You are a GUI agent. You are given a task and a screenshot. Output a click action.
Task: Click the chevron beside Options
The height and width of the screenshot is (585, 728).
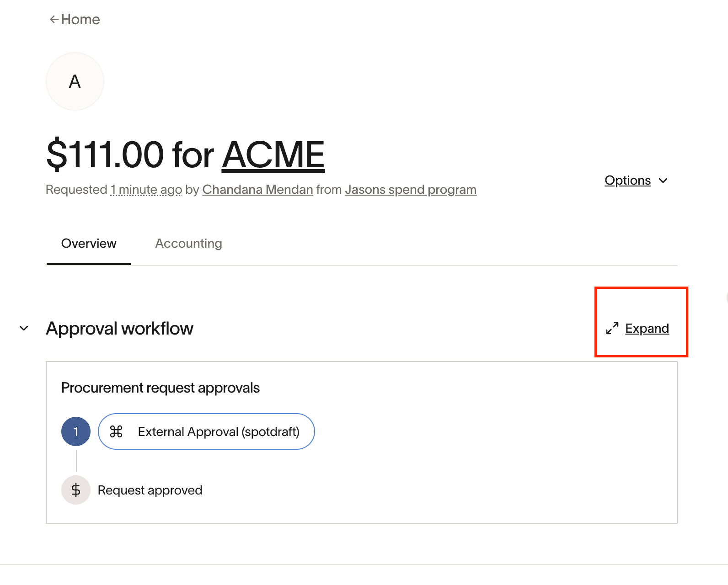coord(663,181)
